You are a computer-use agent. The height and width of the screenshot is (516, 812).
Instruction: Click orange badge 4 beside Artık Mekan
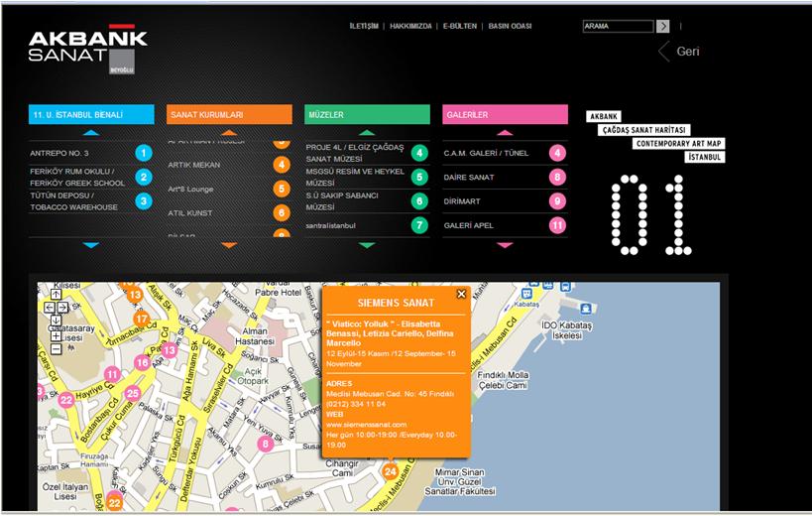(x=282, y=165)
